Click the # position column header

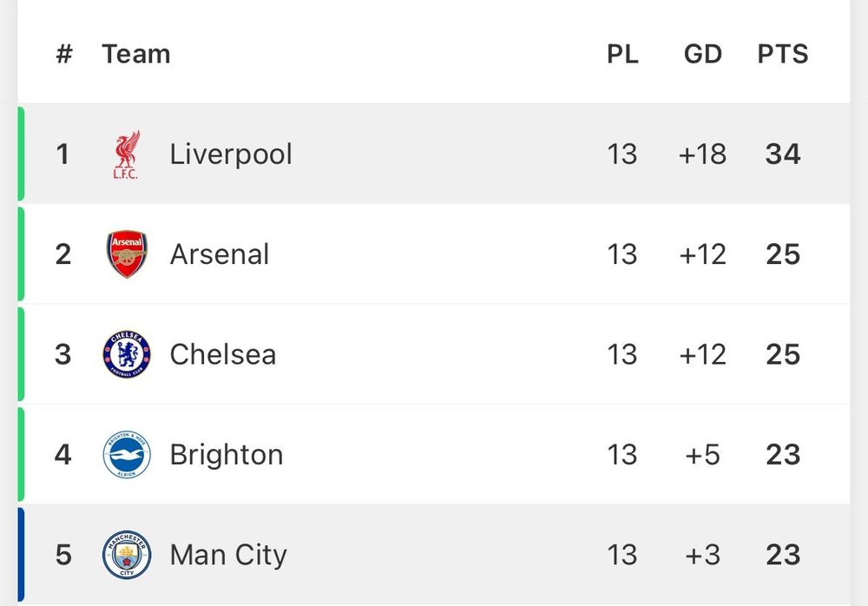click(64, 55)
